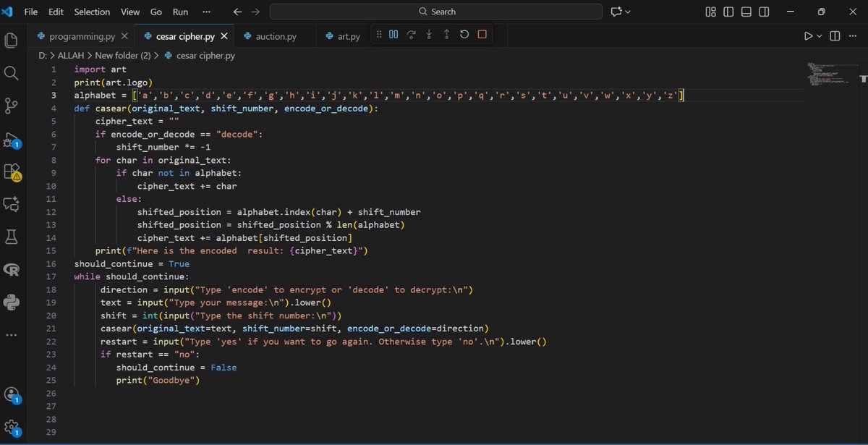Click 'cipher_text += char' line
The width and height of the screenshot is (868, 445).
point(187,186)
